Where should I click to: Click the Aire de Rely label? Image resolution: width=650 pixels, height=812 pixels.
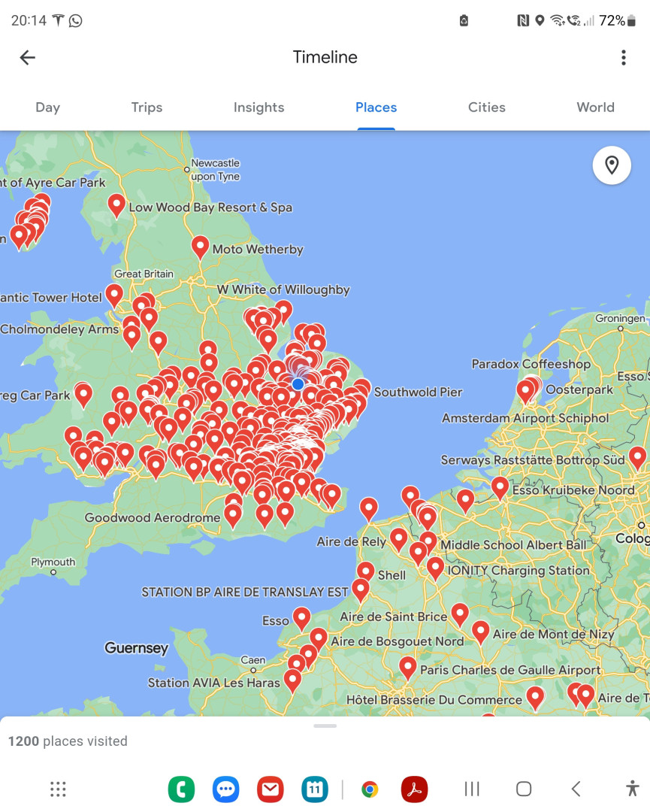(x=352, y=541)
